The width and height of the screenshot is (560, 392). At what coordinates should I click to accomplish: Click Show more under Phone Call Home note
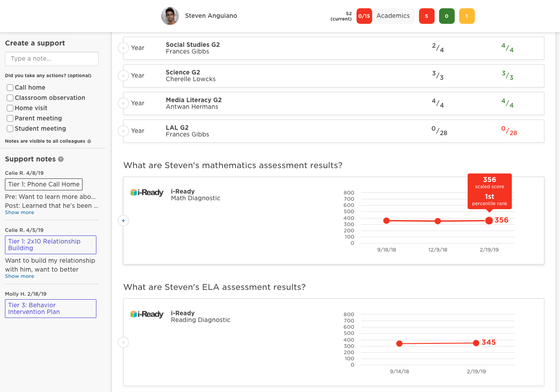point(20,213)
